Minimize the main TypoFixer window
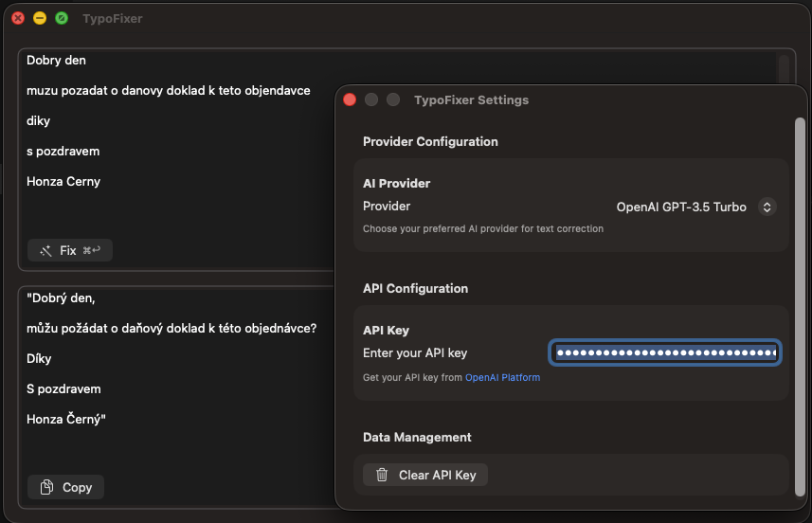 pos(40,18)
